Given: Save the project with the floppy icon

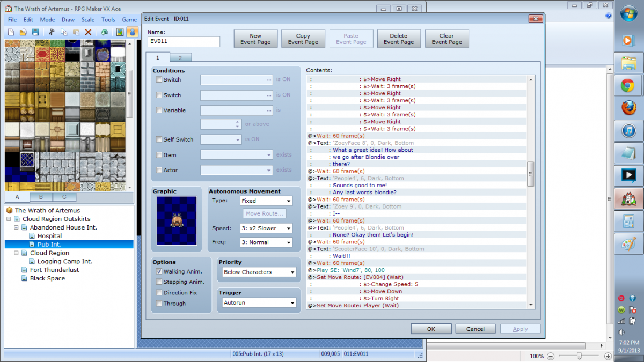Looking at the screenshot, I should coord(35,32).
